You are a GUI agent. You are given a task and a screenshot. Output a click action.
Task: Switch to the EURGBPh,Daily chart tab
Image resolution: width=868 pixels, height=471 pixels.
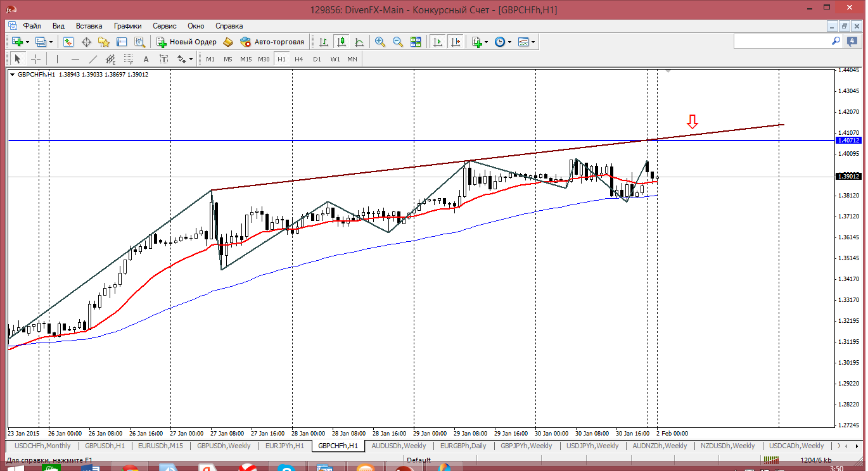pyautogui.click(x=463, y=446)
